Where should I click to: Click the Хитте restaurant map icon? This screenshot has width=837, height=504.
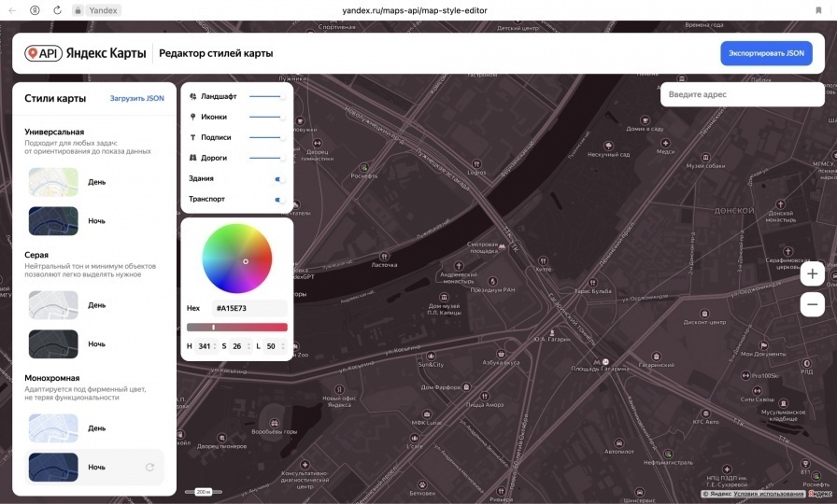pos(543,260)
